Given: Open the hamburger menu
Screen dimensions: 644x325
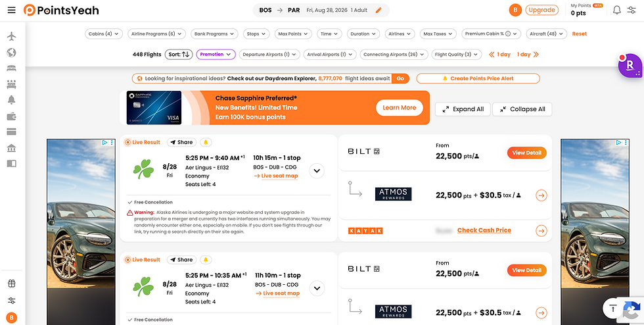Looking at the screenshot, I should click(12, 10).
